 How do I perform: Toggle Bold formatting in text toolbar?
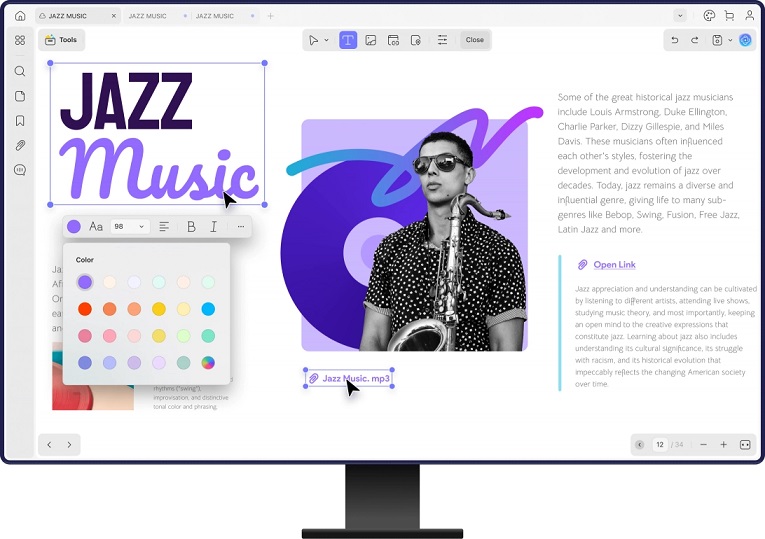coord(191,227)
